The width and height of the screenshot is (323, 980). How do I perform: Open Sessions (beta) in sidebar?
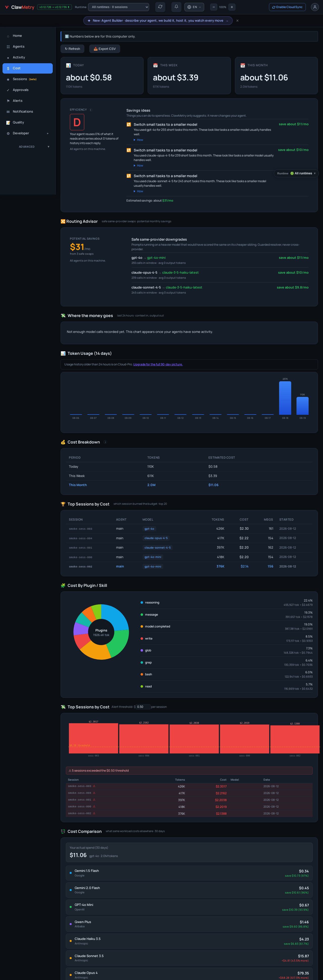tap(28, 79)
